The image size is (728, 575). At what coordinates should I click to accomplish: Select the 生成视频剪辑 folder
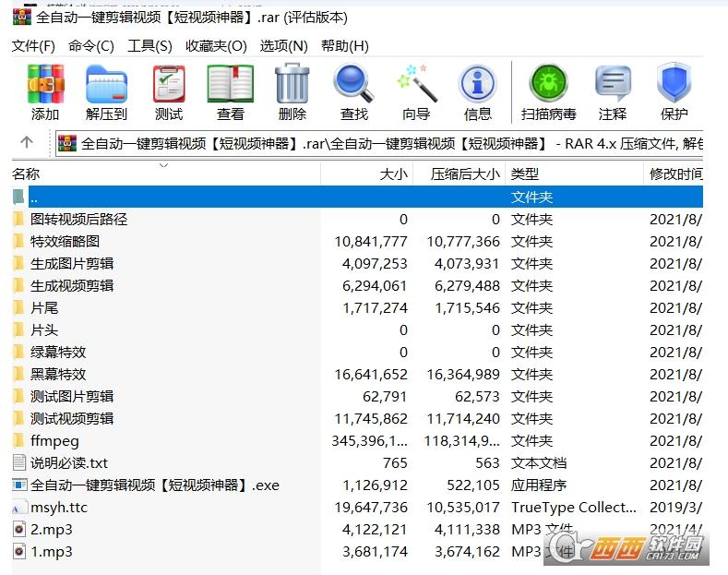[72, 285]
